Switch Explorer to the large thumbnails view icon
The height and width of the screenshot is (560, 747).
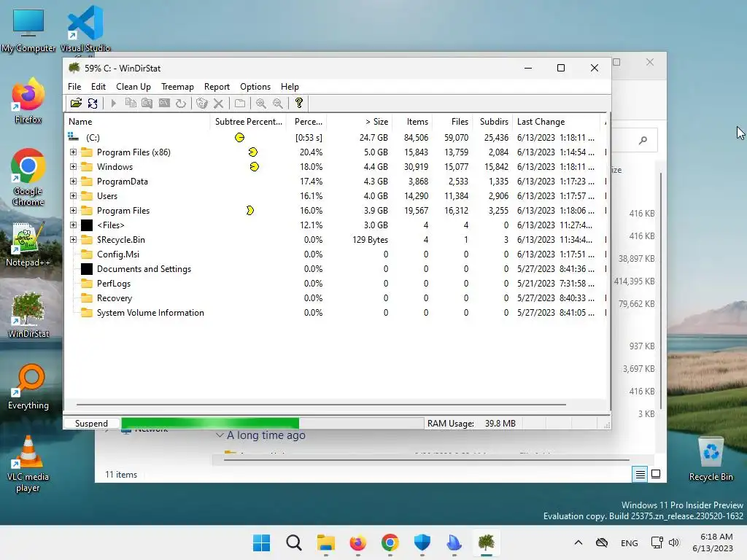pos(656,474)
